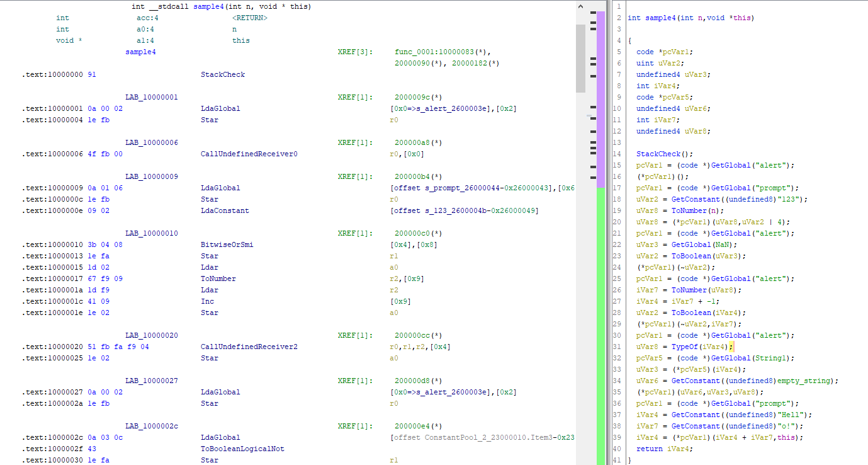Follow the 200000b4(*) cross reference

(419, 176)
